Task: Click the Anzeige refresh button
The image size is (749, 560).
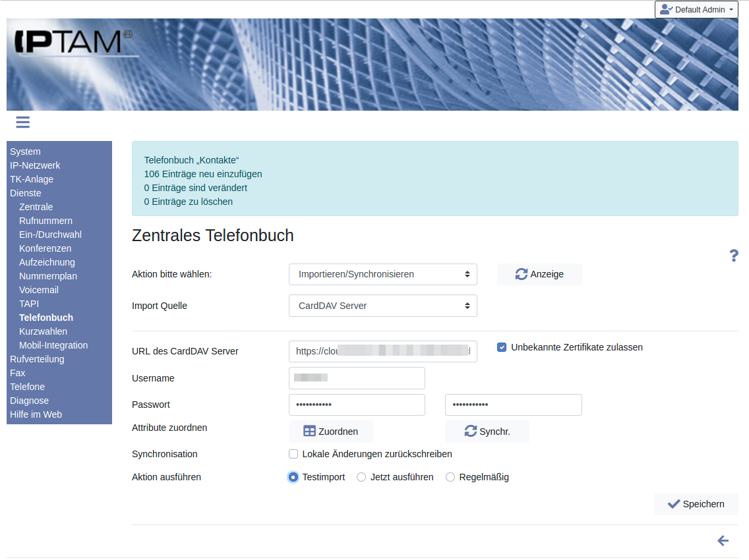Action: pyautogui.click(x=539, y=274)
